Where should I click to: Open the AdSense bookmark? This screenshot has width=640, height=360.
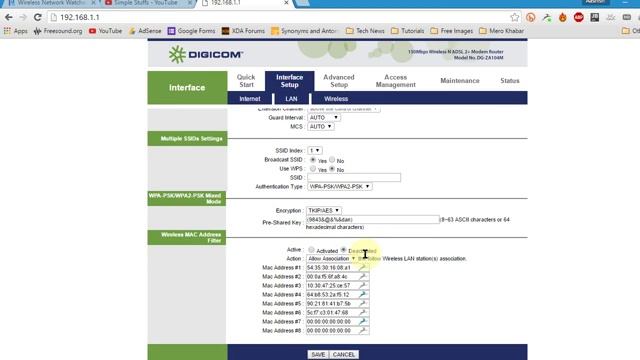[x=145, y=31]
